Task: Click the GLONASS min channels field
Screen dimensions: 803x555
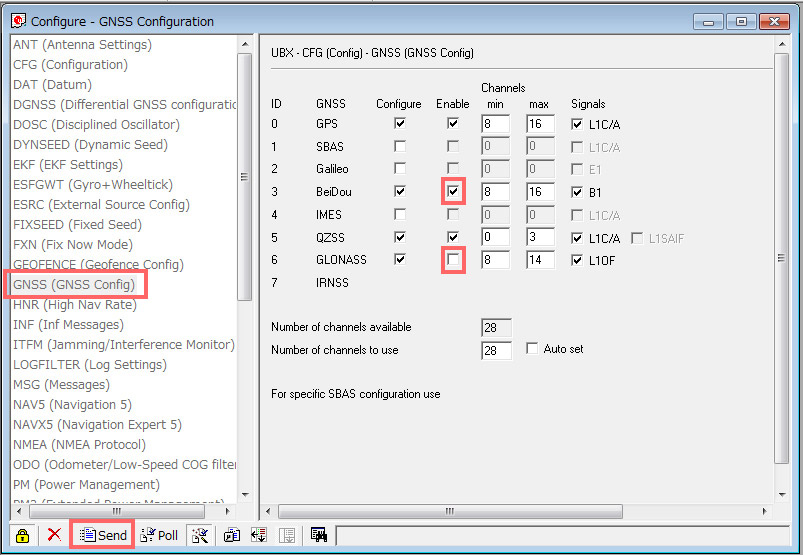Action: [495, 261]
